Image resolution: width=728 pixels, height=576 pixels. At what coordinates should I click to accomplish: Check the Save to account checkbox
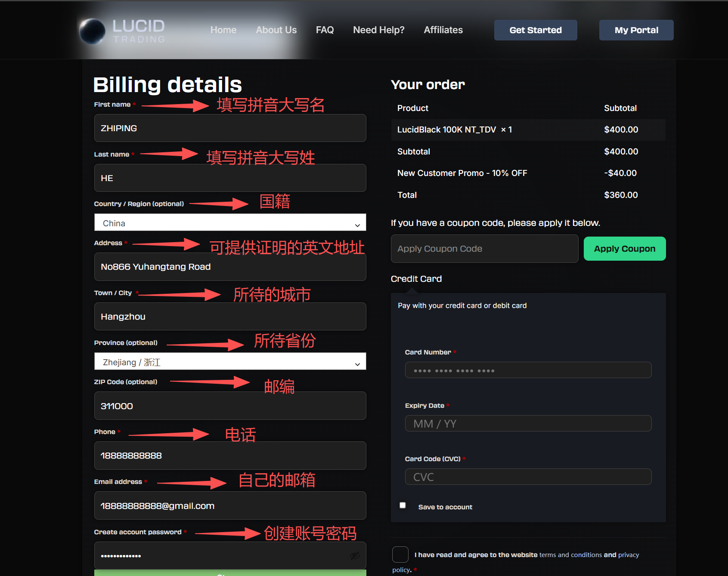[403, 505]
